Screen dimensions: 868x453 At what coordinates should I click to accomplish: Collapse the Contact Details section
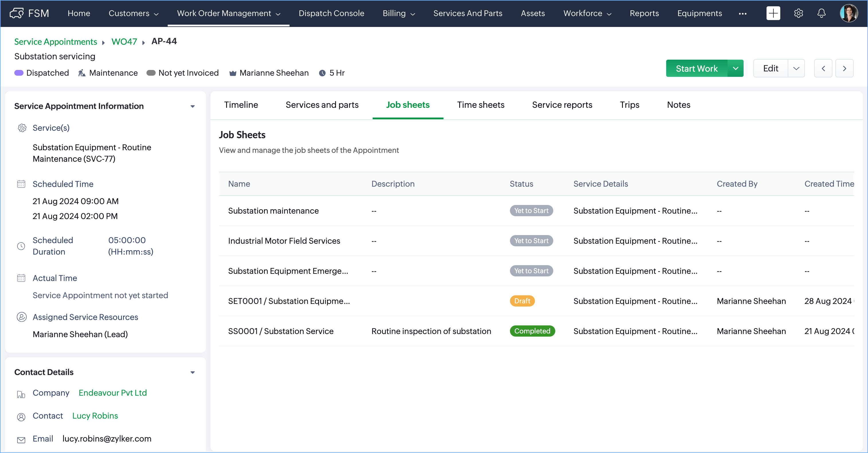pos(192,372)
